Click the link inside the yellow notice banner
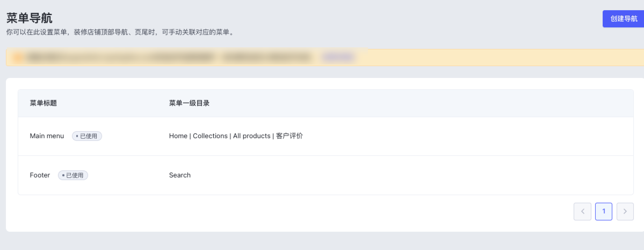Screen dimensions: 644x250 pos(338,57)
